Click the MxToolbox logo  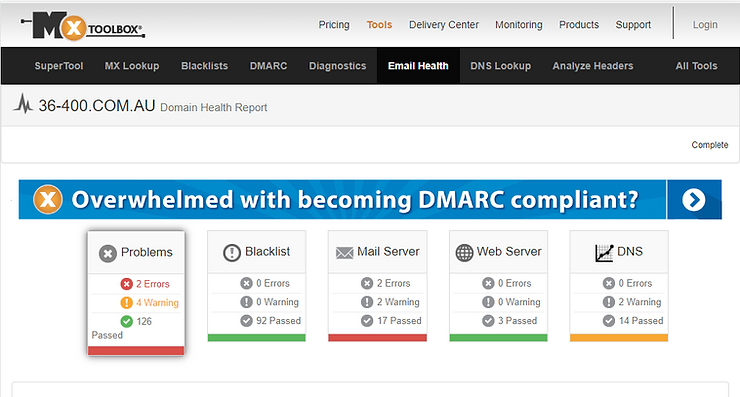pyautogui.click(x=83, y=26)
